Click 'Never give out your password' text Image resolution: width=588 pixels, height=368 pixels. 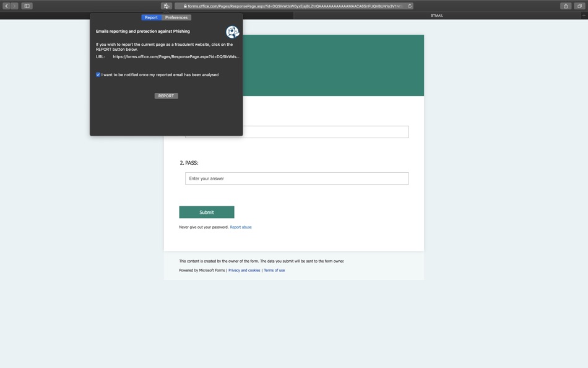coord(204,227)
